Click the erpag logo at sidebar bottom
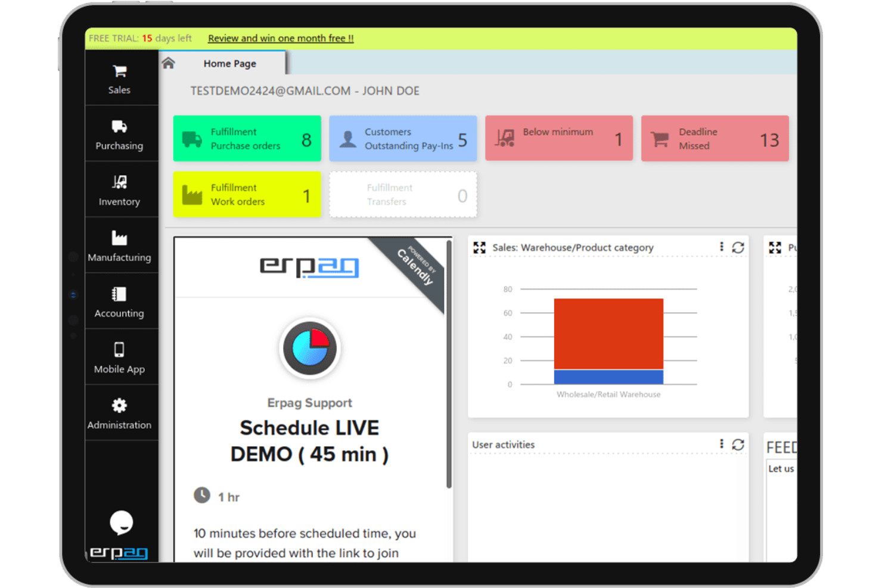Screen dimensions: 882x588 click(119, 552)
